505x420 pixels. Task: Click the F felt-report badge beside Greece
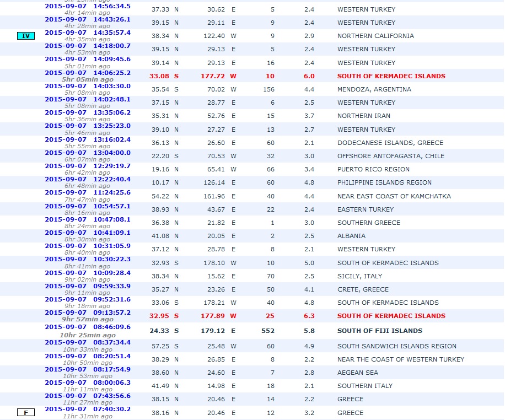click(x=26, y=412)
